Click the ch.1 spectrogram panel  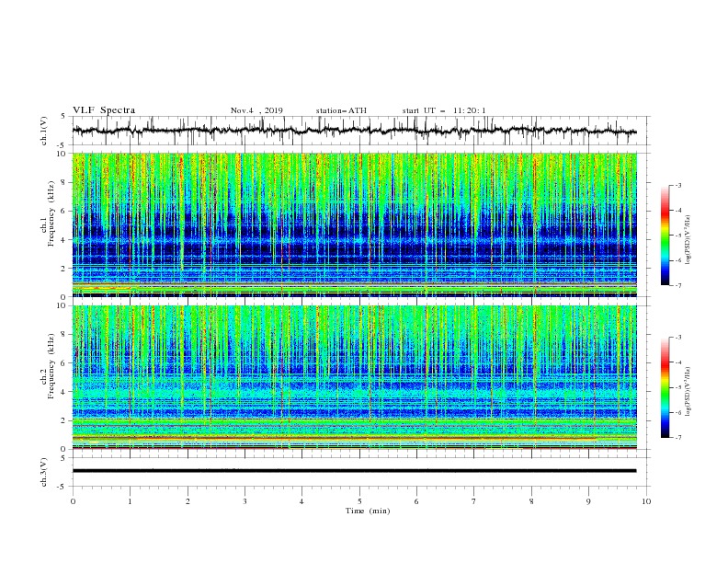click(354, 224)
